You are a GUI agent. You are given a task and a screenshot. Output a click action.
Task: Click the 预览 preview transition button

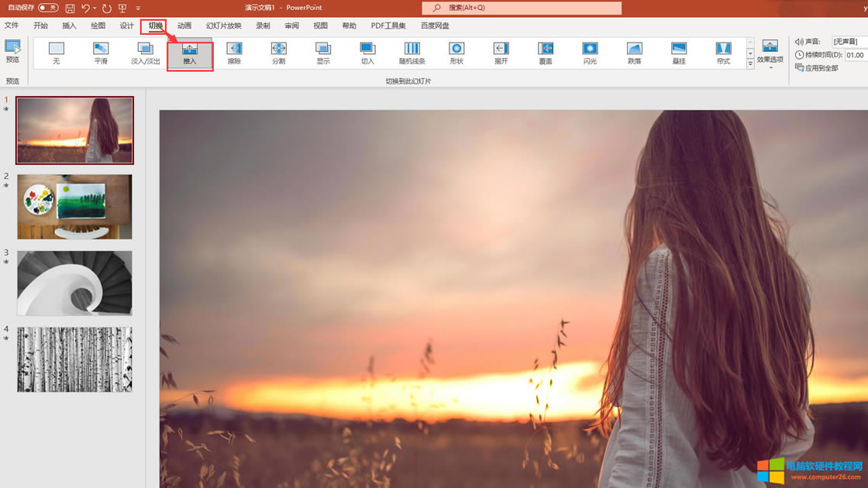[x=12, y=52]
